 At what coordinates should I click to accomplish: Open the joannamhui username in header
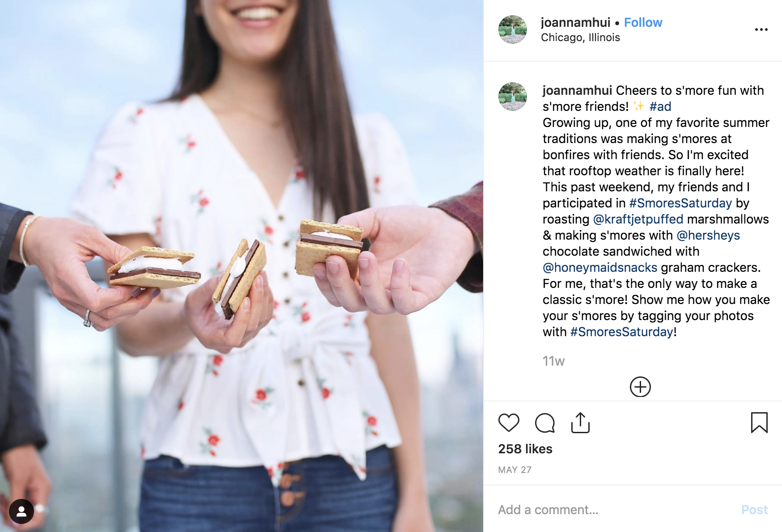pyautogui.click(x=575, y=22)
